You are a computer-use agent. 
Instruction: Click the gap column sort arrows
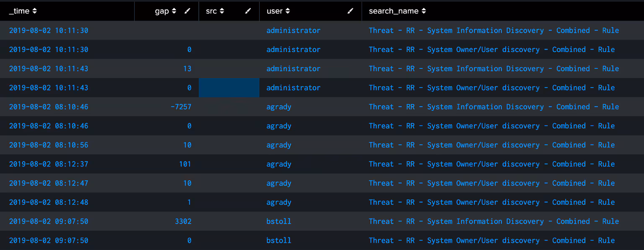(x=174, y=11)
